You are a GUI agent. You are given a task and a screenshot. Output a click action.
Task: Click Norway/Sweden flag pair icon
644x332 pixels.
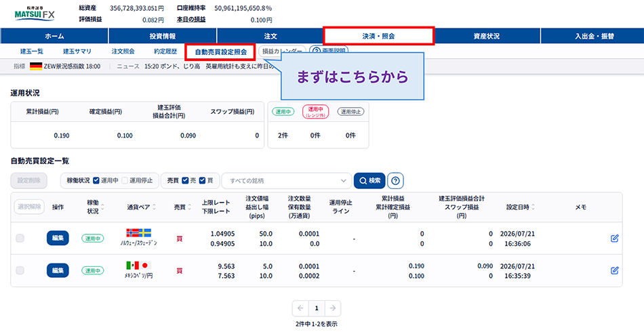click(139, 232)
